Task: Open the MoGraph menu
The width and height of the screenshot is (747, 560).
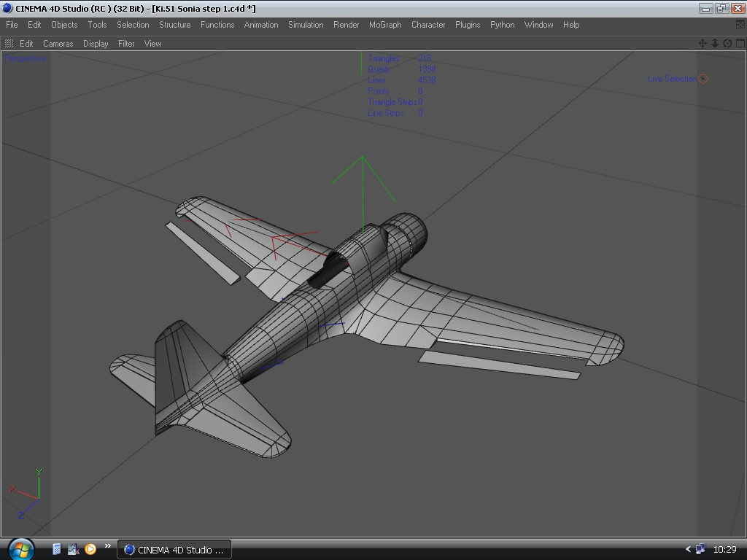Action: (x=385, y=25)
